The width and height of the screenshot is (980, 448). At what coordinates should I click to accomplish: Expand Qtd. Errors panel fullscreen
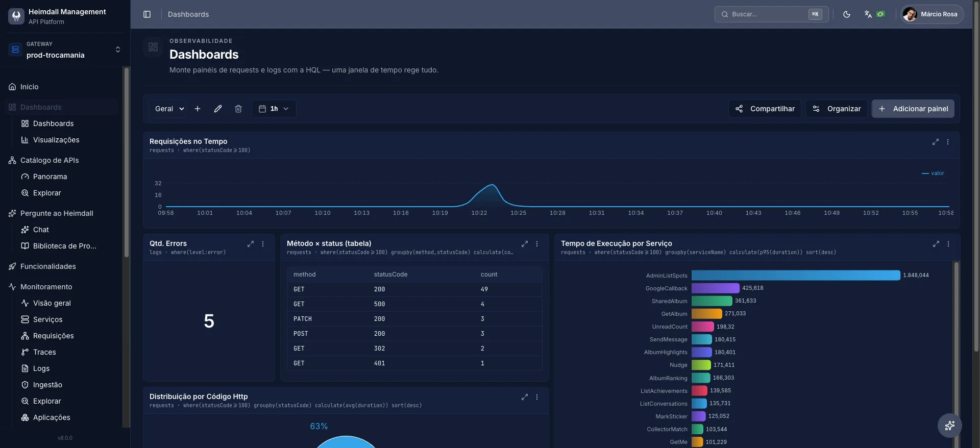(x=251, y=244)
